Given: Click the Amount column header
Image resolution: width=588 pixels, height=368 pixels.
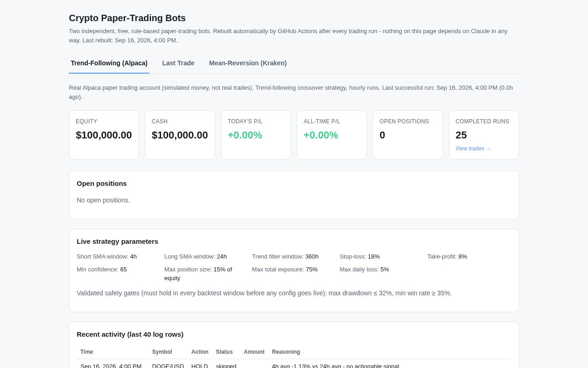Looking at the screenshot, I should coord(254,352).
